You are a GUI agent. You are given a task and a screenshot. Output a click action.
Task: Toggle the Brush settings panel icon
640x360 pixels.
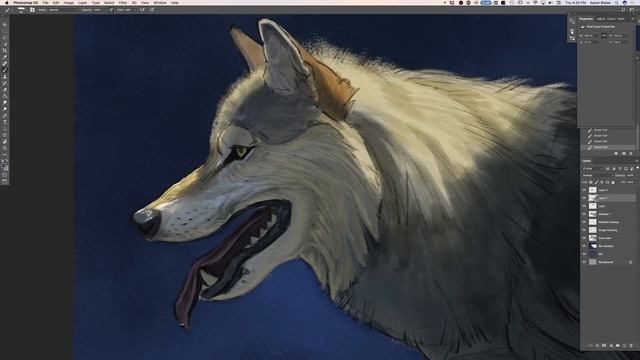coord(32,10)
